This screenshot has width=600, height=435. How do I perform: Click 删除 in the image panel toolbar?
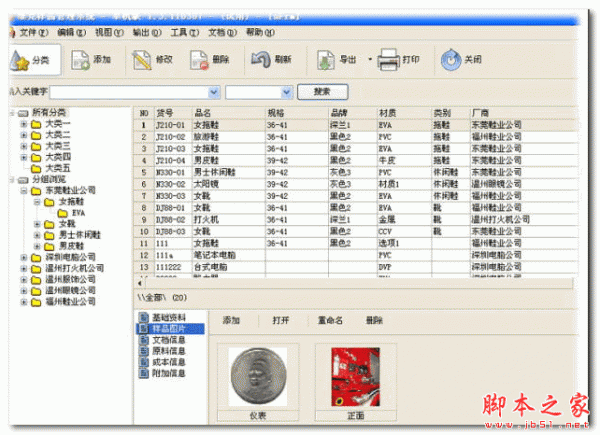coord(374,321)
